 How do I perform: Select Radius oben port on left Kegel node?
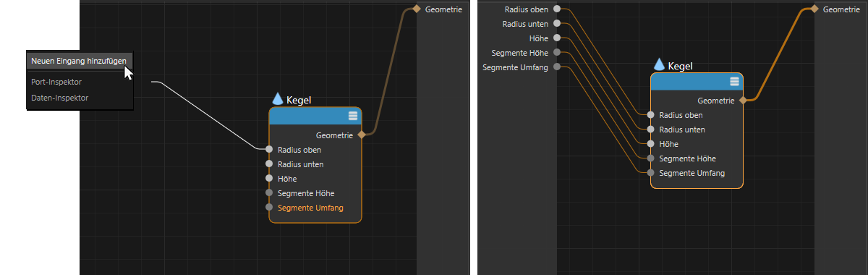pyautogui.click(x=269, y=150)
